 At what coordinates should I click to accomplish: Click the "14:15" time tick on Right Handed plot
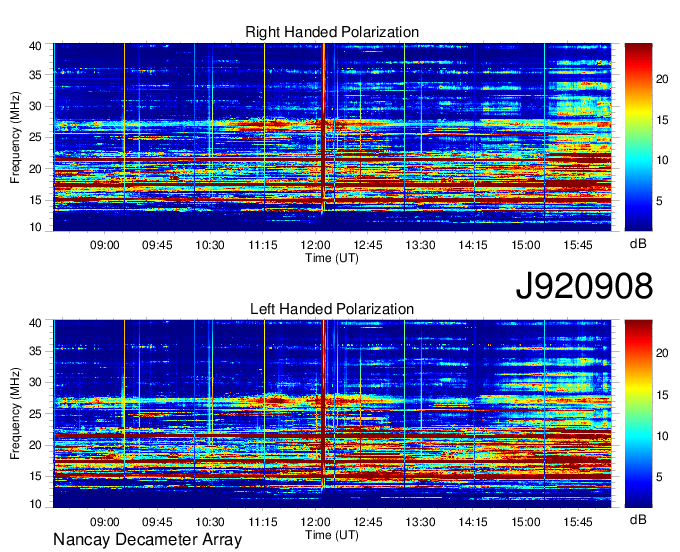[473, 245]
